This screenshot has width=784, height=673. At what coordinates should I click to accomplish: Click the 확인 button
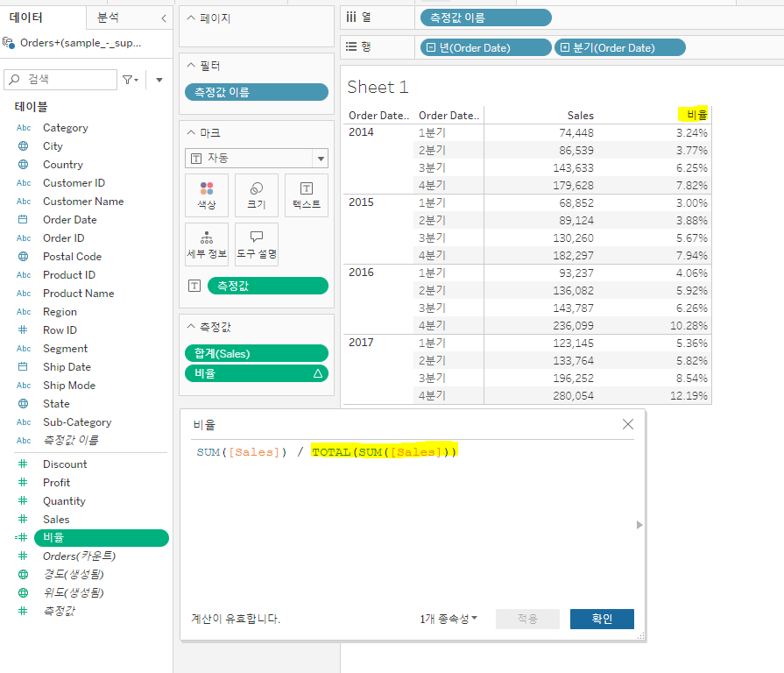click(x=602, y=619)
